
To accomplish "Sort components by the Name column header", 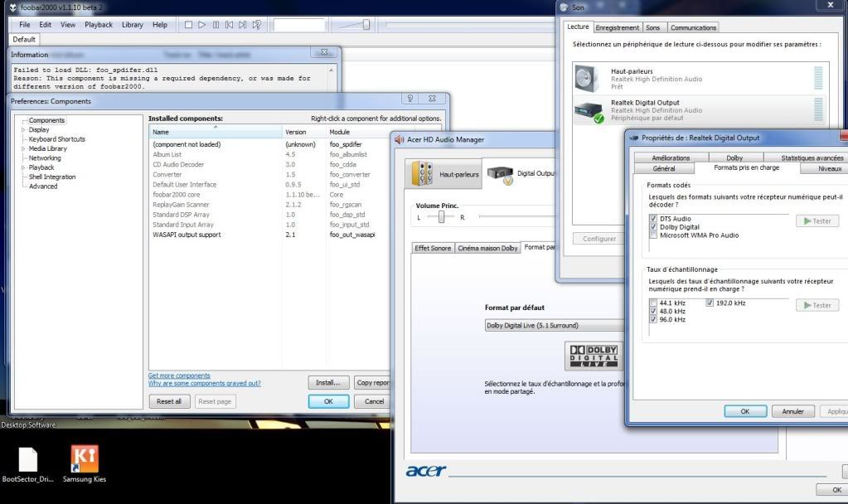I will click(x=216, y=132).
